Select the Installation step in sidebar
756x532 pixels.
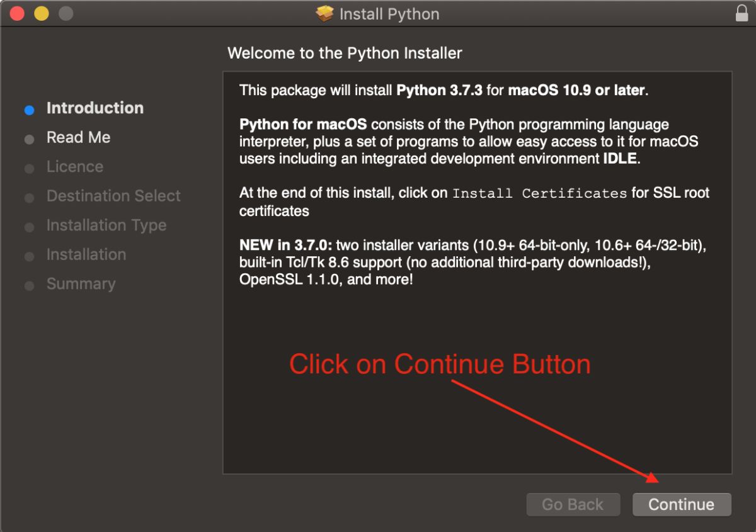(86, 254)
